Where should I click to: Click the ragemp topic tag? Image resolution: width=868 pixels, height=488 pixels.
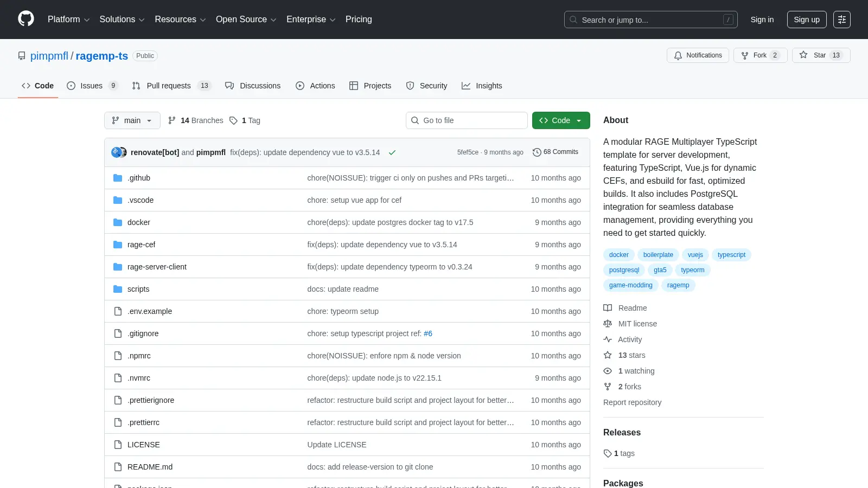[x=678, y=285]
